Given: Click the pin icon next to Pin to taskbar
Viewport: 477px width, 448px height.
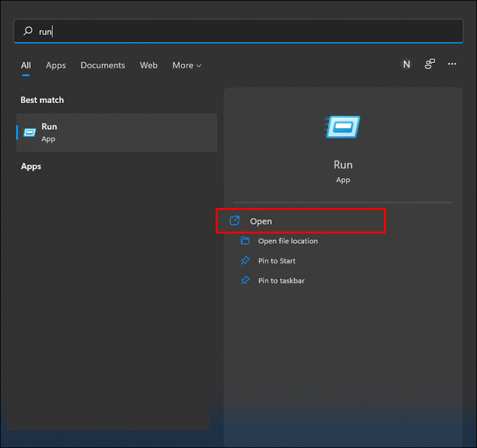Looking at the screenshot, I should [245, 281].
